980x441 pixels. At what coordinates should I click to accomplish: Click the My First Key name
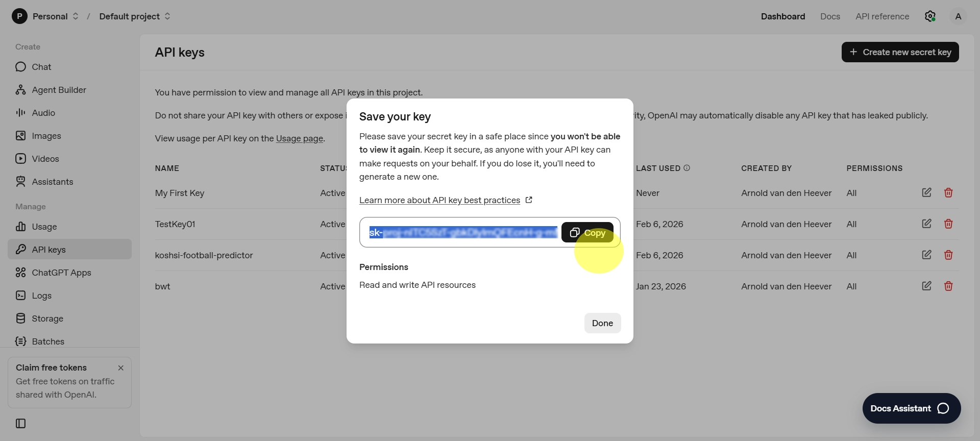pos(180,193)
